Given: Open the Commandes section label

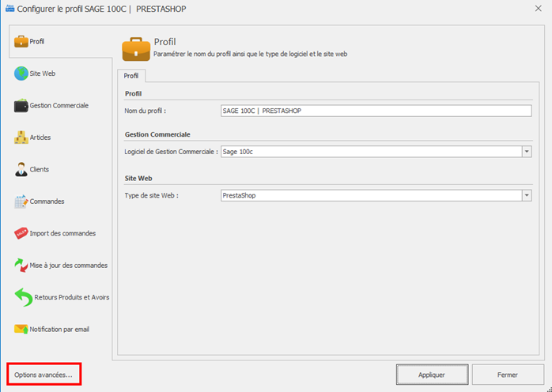Looking at the screenshot, I should [x=47, y=202].
